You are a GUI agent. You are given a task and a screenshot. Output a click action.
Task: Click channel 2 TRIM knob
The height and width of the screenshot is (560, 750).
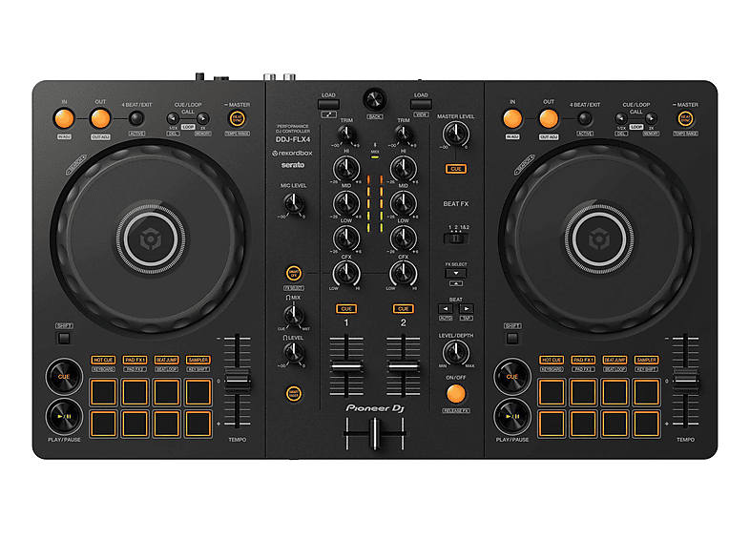click(x=404, y=135)
